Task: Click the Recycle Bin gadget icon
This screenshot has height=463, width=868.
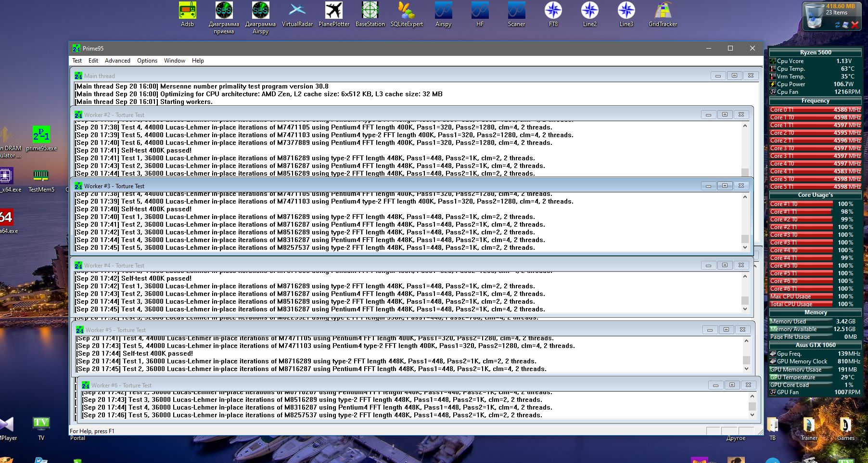Action: click(814, 16)
